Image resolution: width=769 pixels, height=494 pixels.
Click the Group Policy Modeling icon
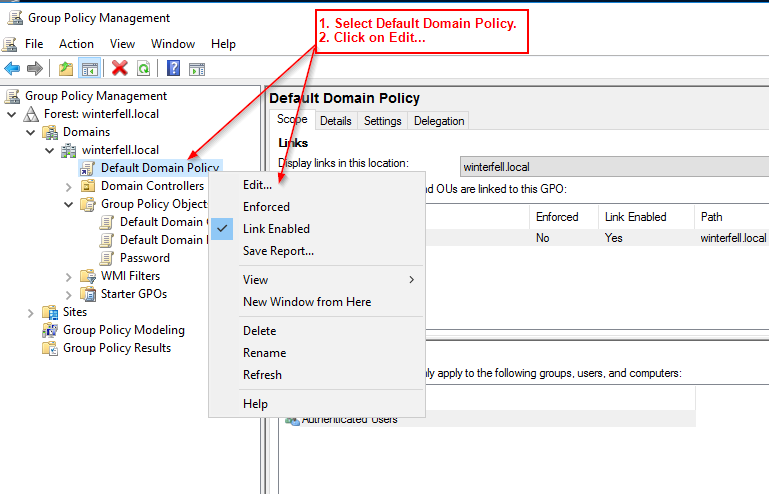(x=50, y=330)
